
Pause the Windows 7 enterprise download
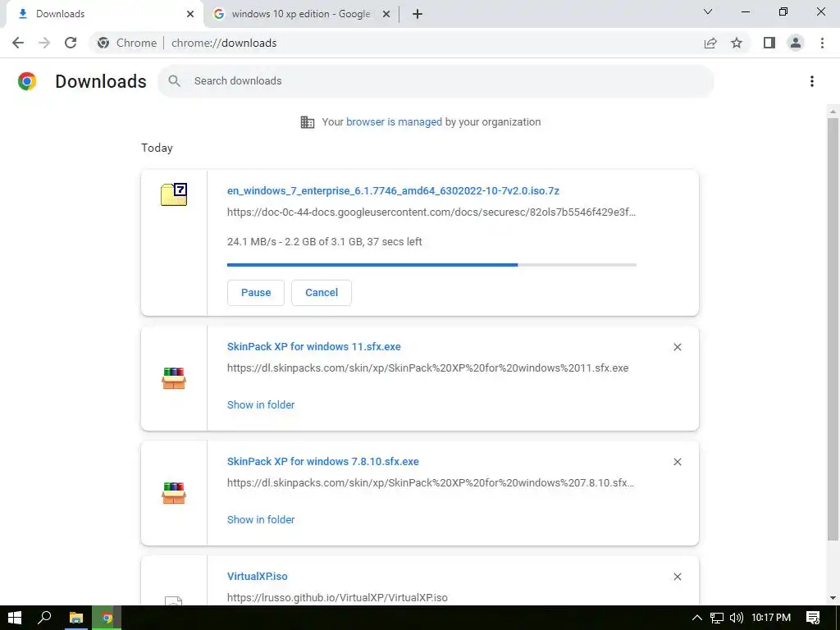pyautogui.click(x=256, y=293)
